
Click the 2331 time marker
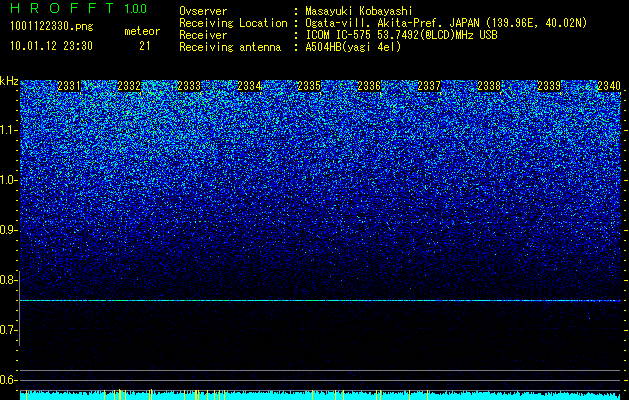69,86
